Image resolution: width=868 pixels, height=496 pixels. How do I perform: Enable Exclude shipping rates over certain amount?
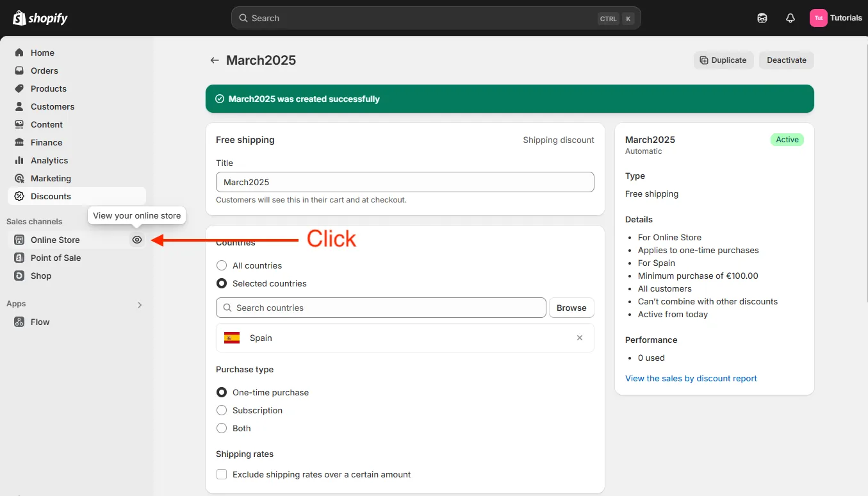[x=221, y=474]
